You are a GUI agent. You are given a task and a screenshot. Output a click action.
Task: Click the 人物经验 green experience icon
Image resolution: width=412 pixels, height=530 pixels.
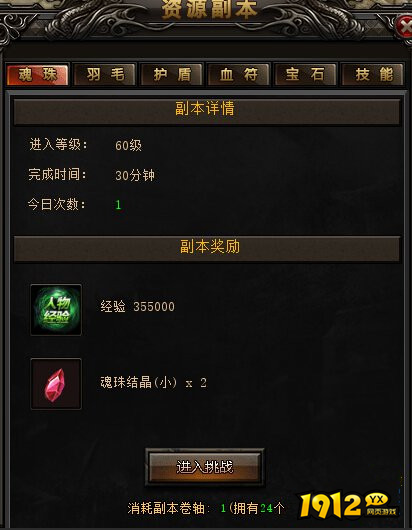point(56,310)
